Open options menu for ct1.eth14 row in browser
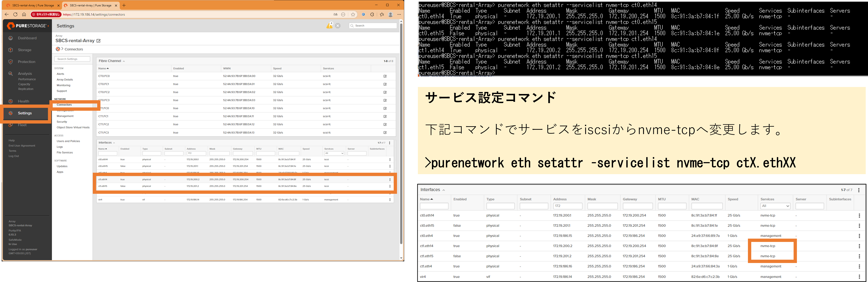Screen dimensions: 868x282 (x=390, y=180)
